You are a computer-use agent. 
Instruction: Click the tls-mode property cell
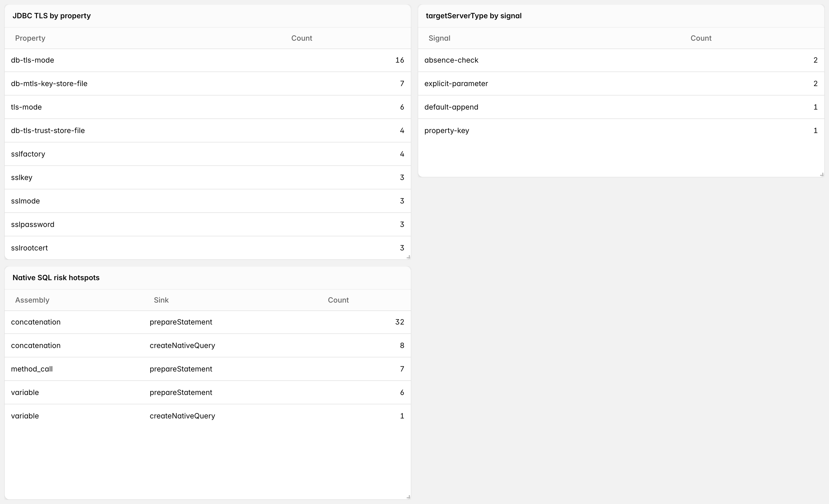click(26, 107)
